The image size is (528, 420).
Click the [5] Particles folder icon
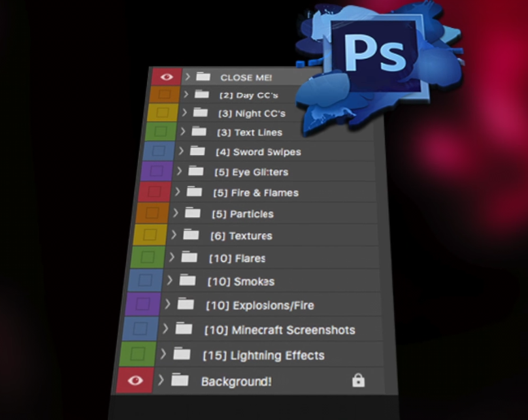click(x=193, y=212)
